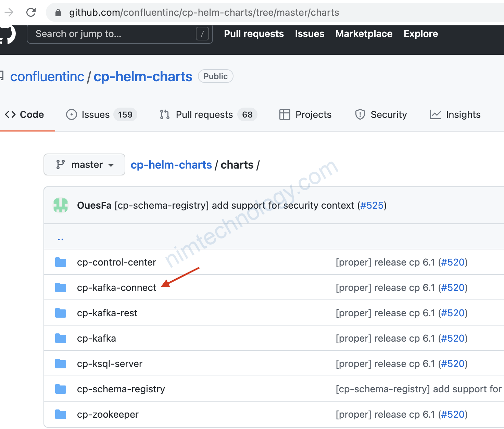Click the cp-kafka-rest folder icon
This screenshot has width=504, height=429.
(61, 313)
